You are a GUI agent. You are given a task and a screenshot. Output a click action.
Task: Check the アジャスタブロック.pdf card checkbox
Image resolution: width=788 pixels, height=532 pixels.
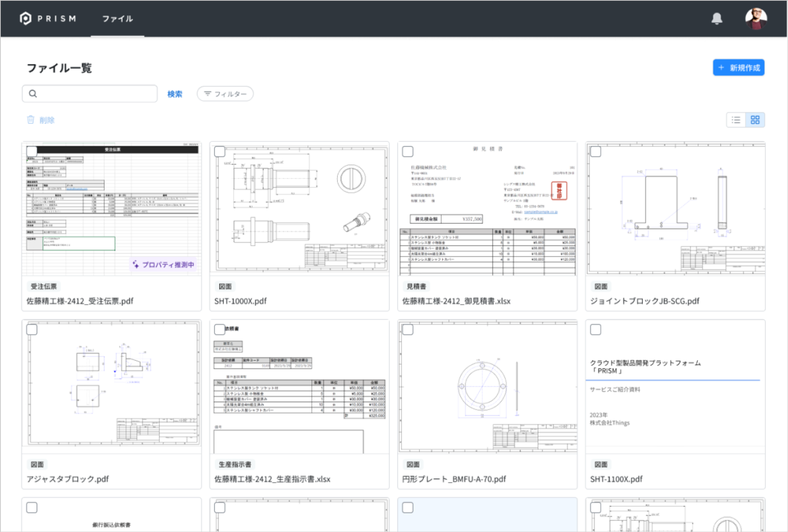coord(32,330)
